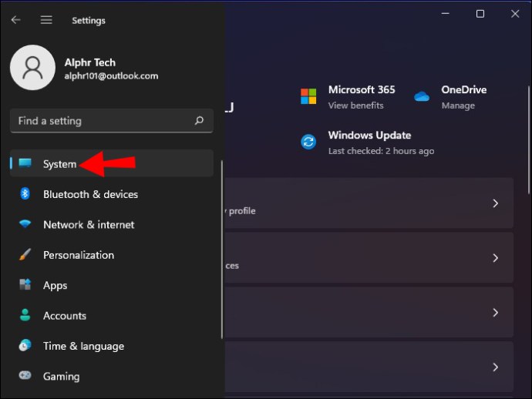Open Time & language settings
The image size is (532, 399).
tap(83, 346)
